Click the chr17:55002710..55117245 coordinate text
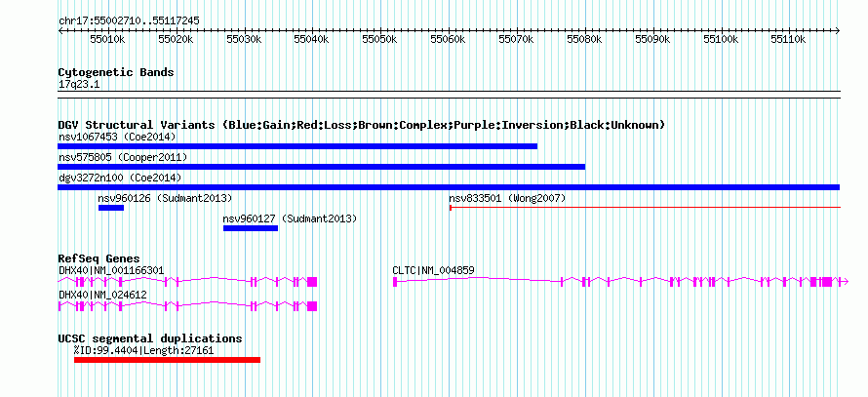The height and width of the screenshot is (397, 868). coord(129,21)
